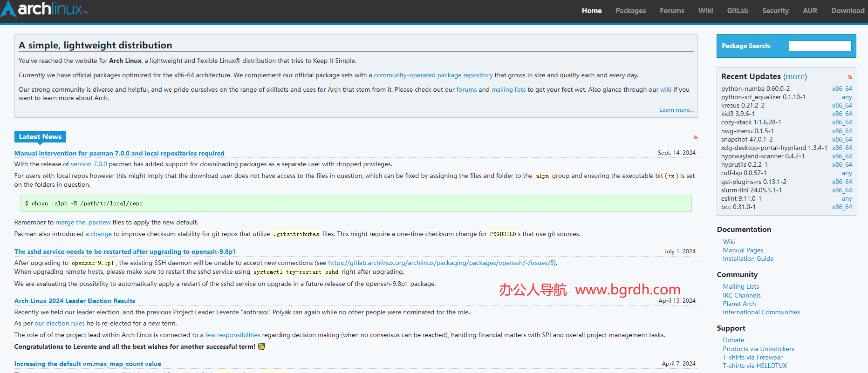
Task: Open Wiki in the top navigation bar
Action: tap(705, 11)
